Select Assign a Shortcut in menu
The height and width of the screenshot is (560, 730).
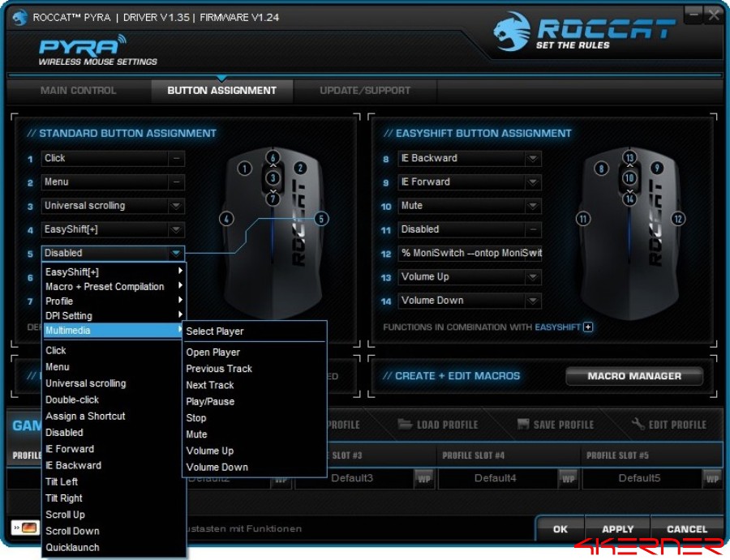[114, 416]
